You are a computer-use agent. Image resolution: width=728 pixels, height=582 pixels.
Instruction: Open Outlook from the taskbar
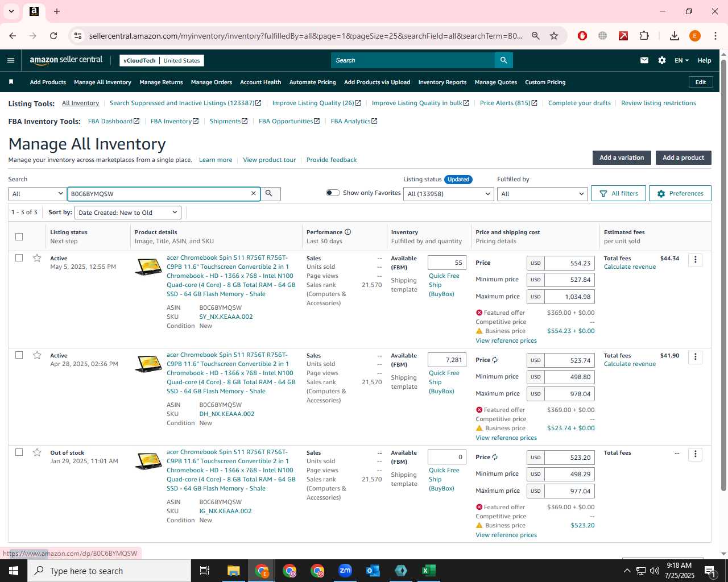[373, 571]
